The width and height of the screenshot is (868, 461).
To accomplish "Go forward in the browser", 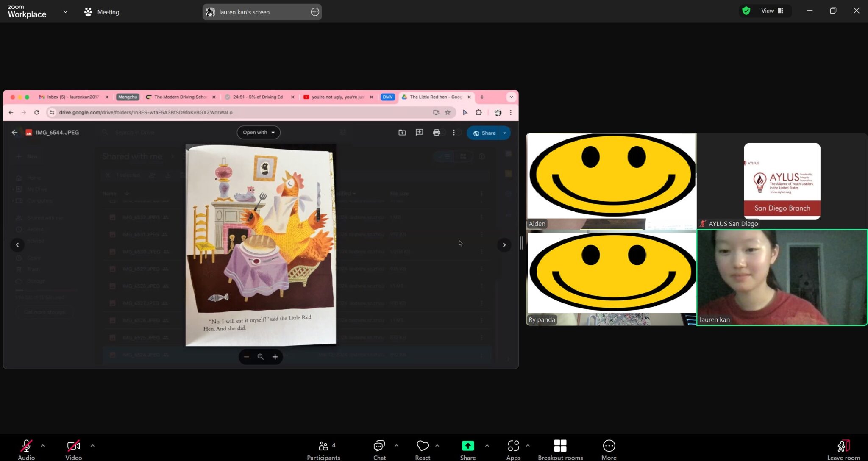I will point(24,112).
